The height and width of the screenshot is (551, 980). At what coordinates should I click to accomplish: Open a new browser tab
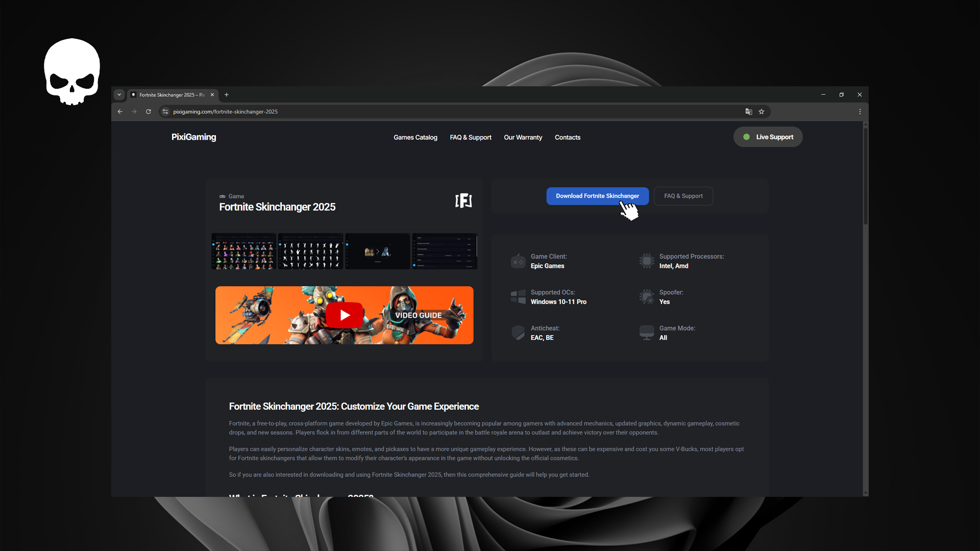227,95
